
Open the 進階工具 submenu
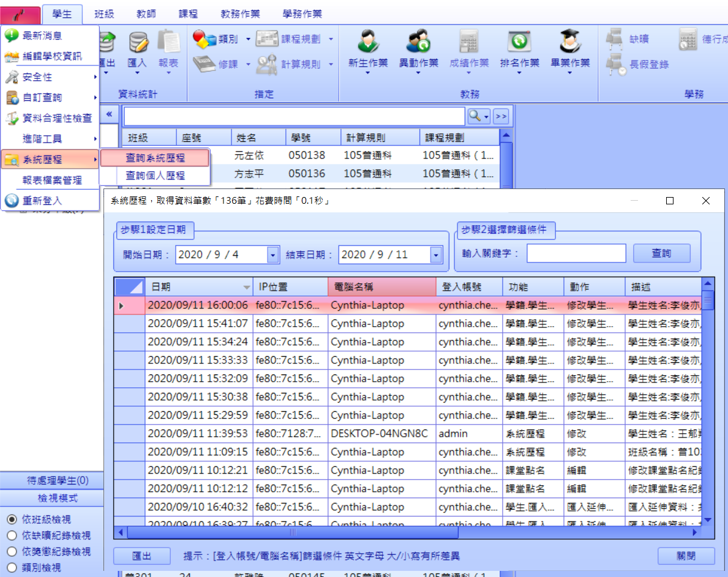(50, 139)
